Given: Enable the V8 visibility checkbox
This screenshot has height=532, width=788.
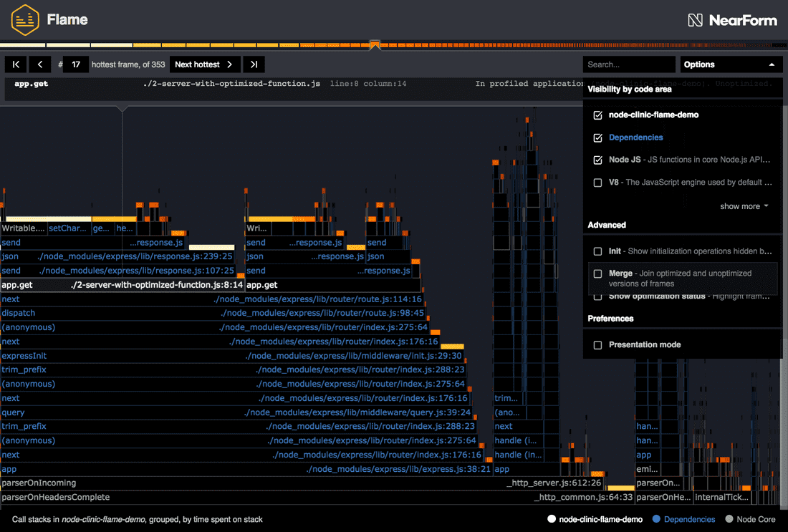Looking at the screenshot, I should click(597, 183).
